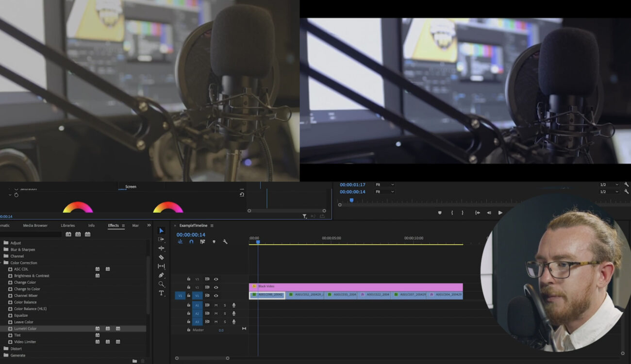The width and height of the screenshot is (631, 364).
Task: Mute audio track A1
Action: tap(216, 305)
